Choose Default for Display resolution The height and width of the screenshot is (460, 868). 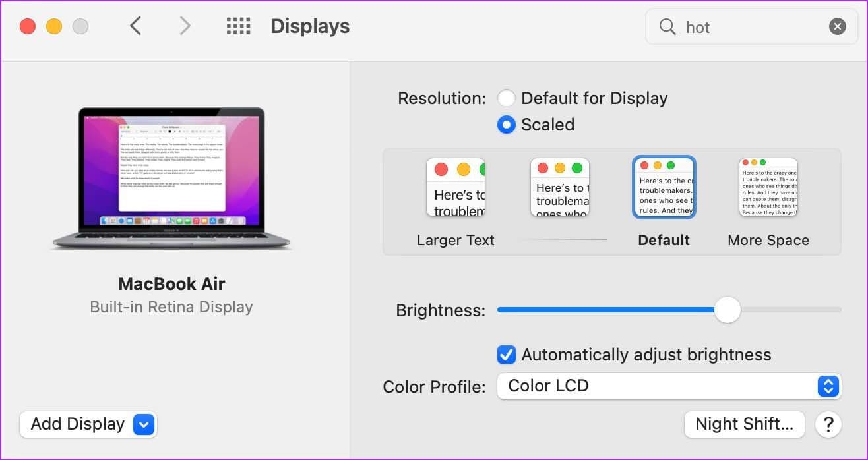click(506, 98)
